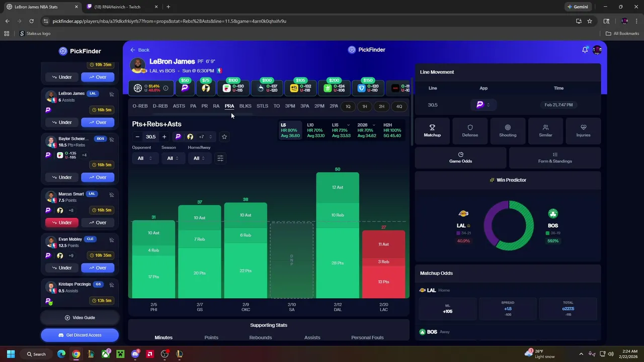Open the Similar players panel
The width and height of the screenshot is (644, 362).
click(545, 131)
